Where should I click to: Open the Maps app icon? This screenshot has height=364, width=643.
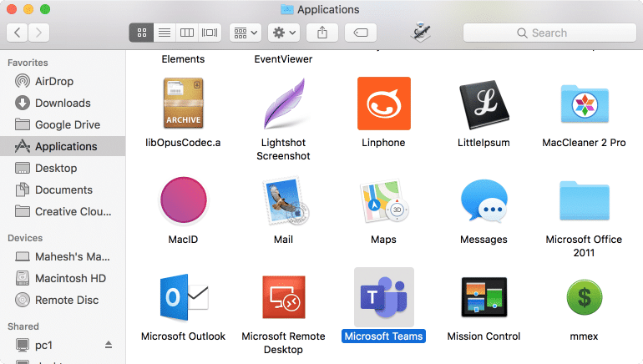tap(384, 201)
